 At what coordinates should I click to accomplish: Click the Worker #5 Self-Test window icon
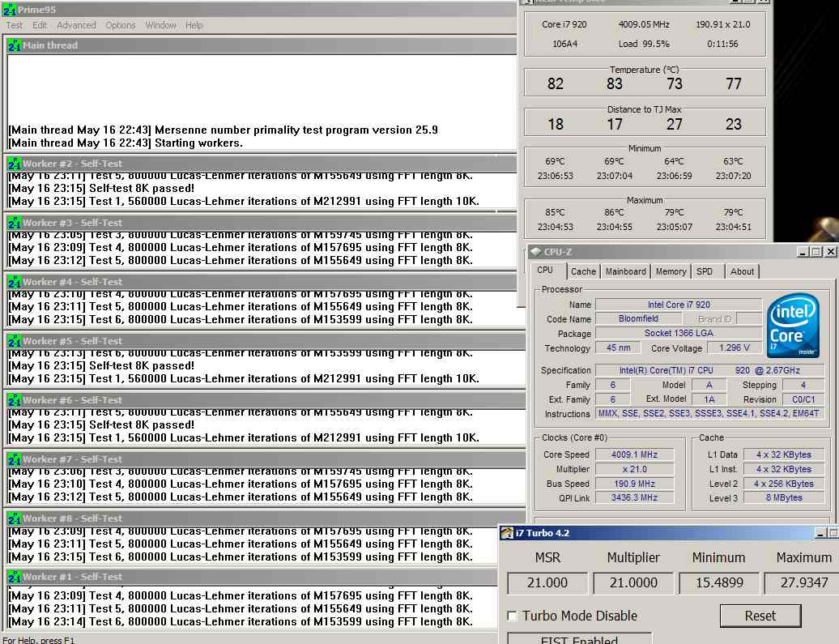click(15, 341)
